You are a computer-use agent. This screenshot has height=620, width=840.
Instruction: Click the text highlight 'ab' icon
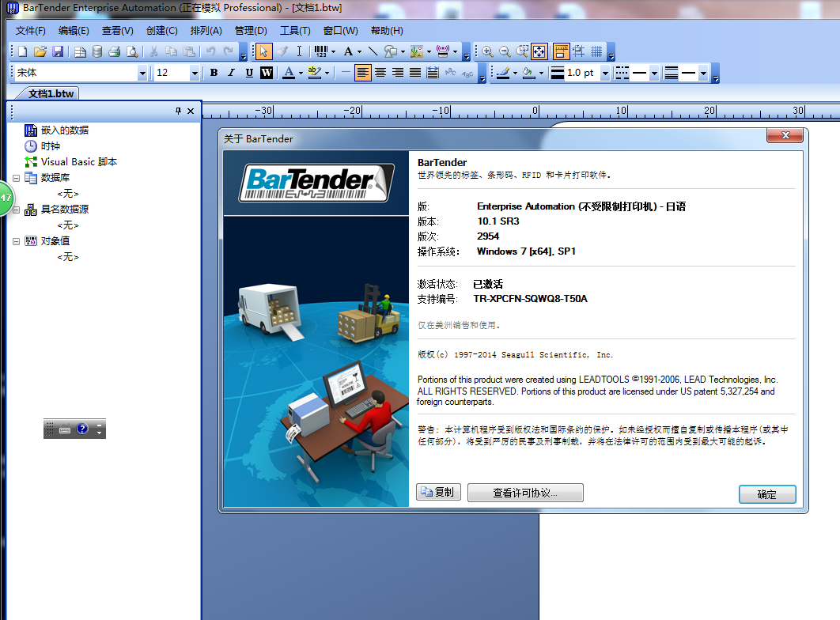coord(315,73)
